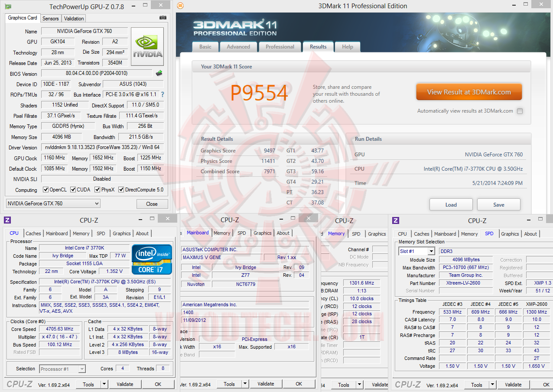Image resolution: width=553 pixels, height=392 pixels.
Task: Click OK in the Mainboard CPU-Z window
Action: coord(299,384)
